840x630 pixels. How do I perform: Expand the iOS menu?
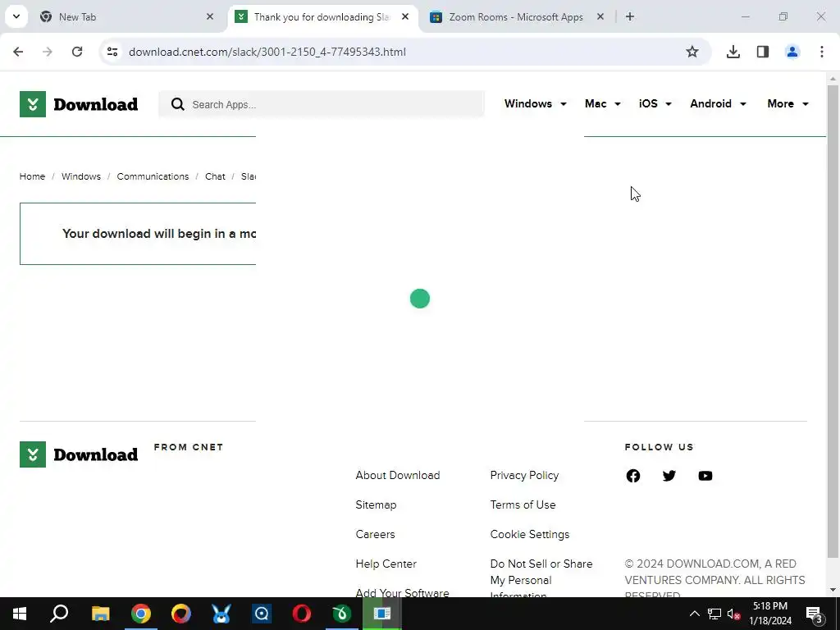pyautogui.click(x=655, y=104)
